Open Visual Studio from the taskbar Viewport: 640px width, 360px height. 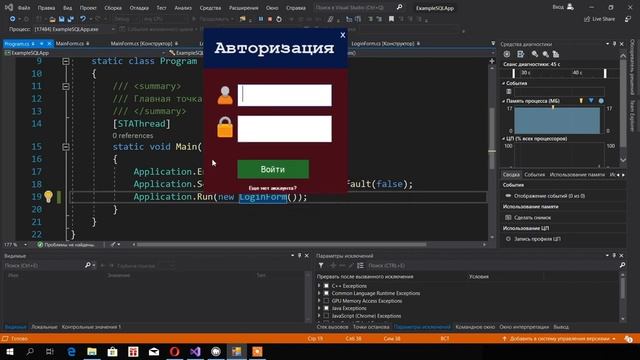pyautogui.click(x=195, y=351)
